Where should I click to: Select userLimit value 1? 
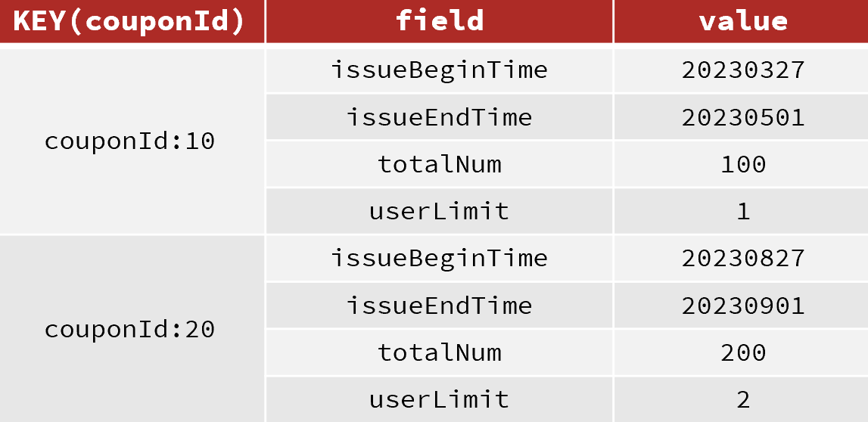pos(743,211)
